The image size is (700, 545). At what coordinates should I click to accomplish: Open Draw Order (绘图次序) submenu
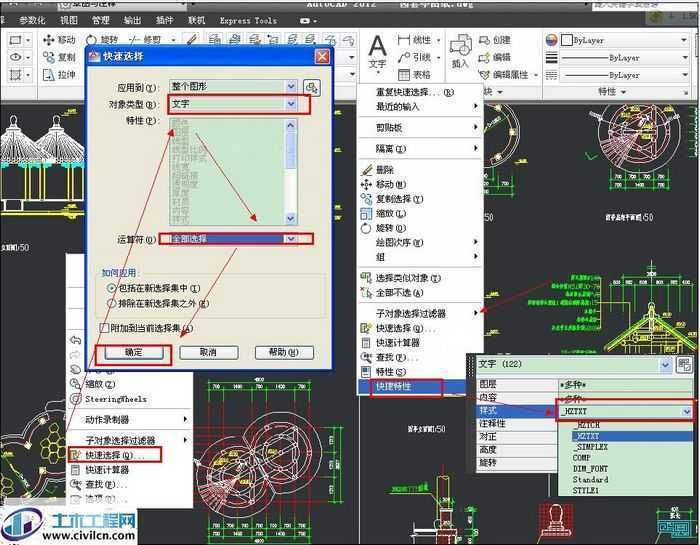point(420,243)
